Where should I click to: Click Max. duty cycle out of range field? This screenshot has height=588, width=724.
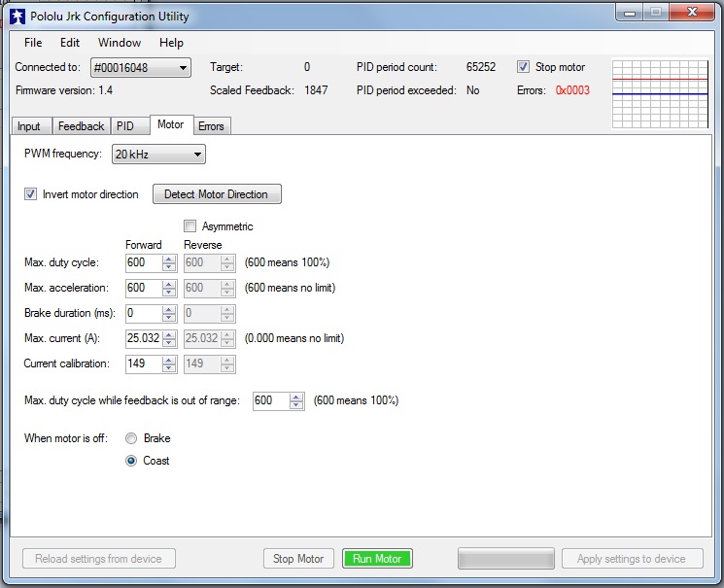(271, 400)
